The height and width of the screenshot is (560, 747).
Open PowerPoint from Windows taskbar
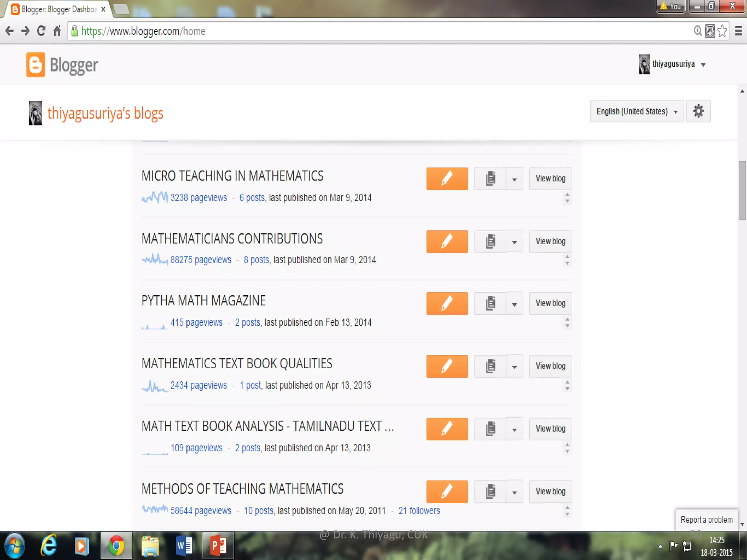218,546
